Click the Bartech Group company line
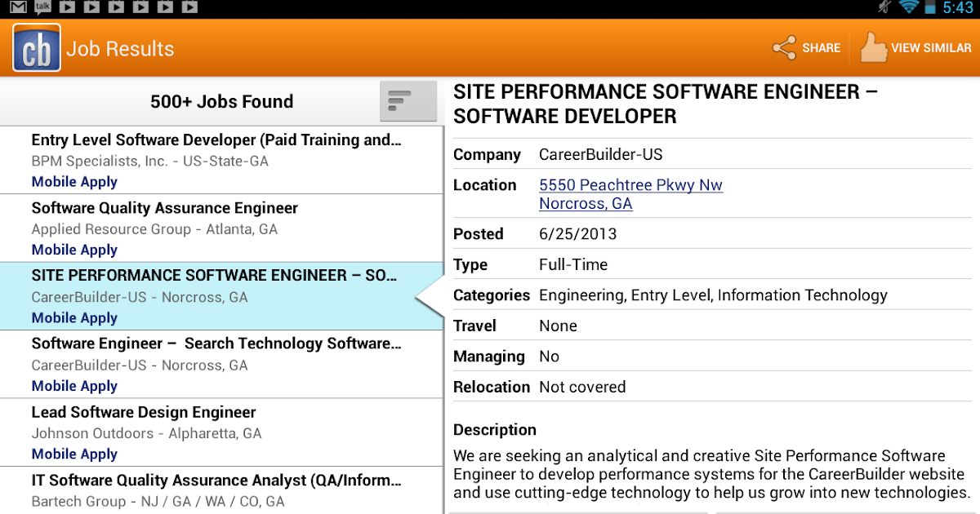This screenshot has height=514, width=980. click(158, 502)
